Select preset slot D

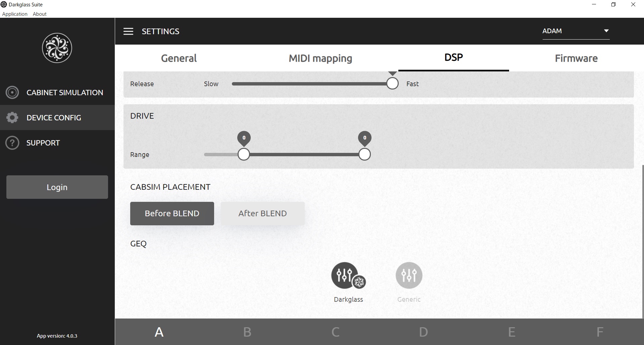point(424,332)
